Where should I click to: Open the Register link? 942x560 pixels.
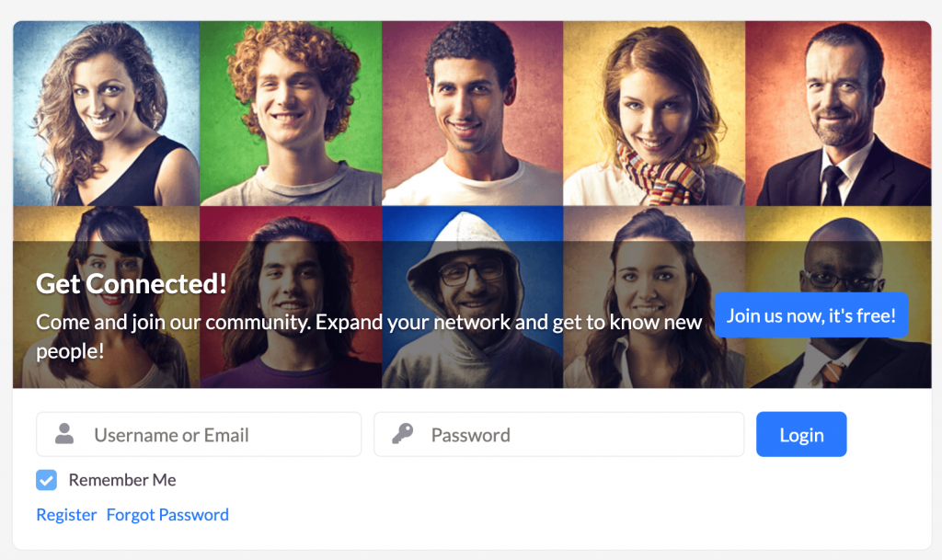[66, 515]
